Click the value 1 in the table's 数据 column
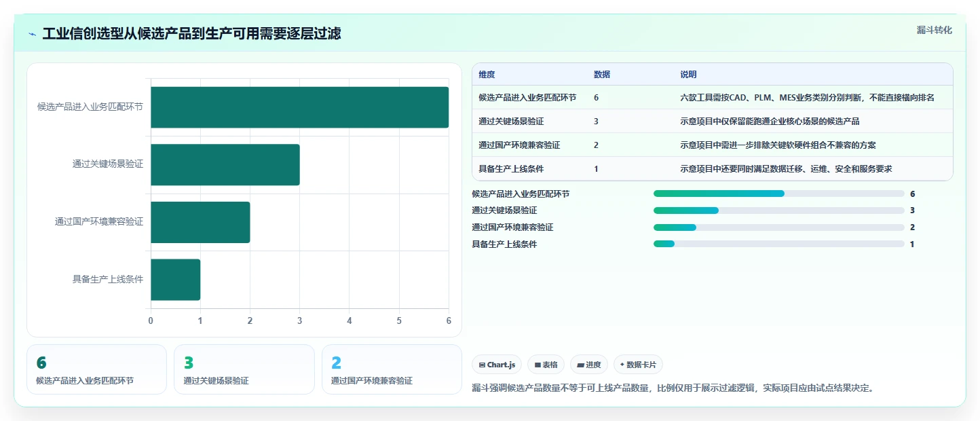980x421 pixels. click(x=596, y=168)
